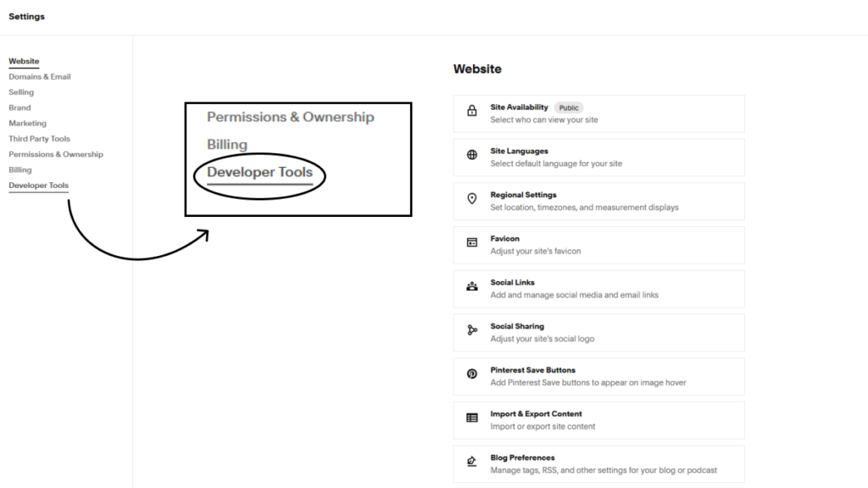Click the Import & Export Content table icon
The image size is (868, 488).
(471, 418)
